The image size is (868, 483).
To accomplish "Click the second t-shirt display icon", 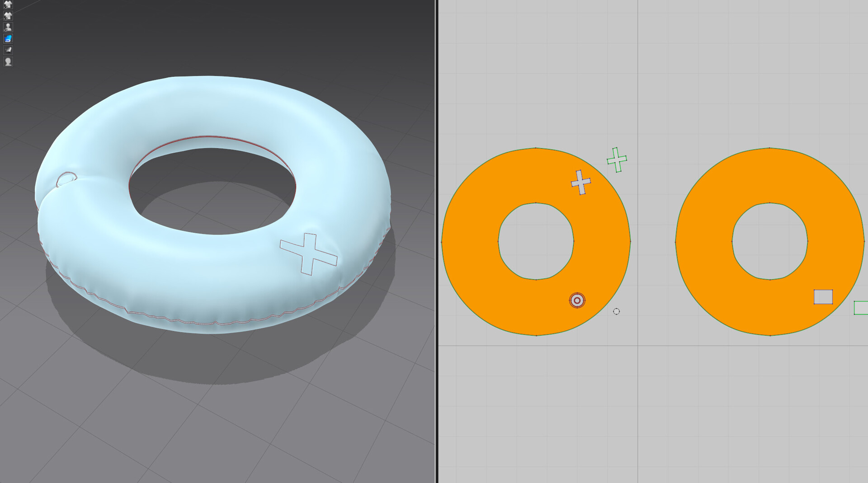I will [x=8, y=15].
